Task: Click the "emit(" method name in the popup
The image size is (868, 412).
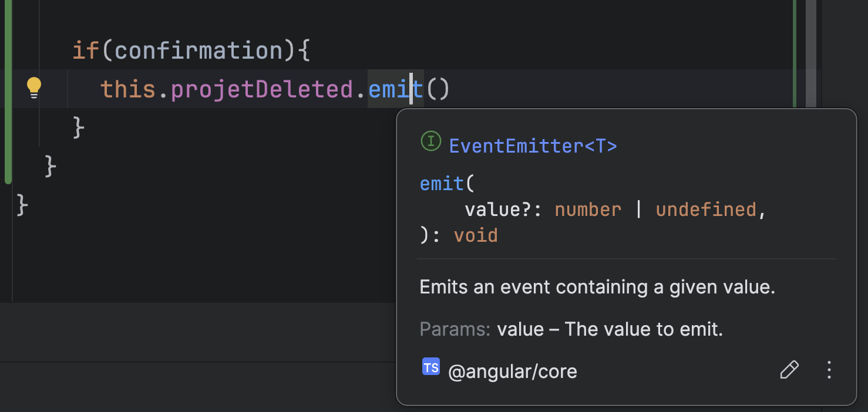Action: coord(442,184)
